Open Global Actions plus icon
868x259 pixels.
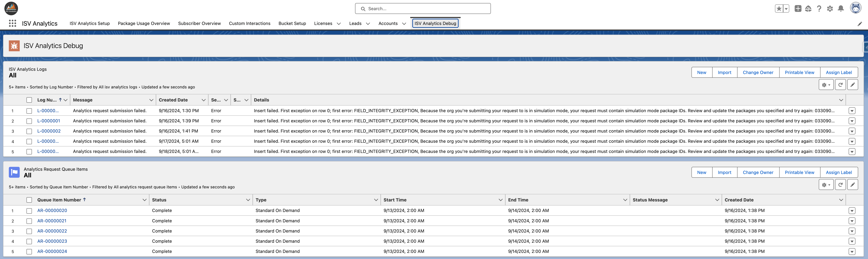798,9
